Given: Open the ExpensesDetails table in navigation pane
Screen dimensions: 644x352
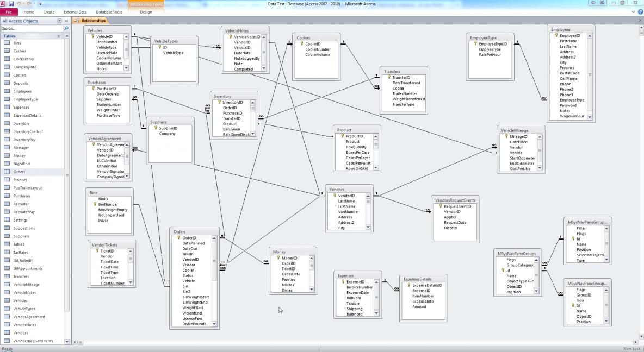Looking at the screenshot, I should [33, 115].
